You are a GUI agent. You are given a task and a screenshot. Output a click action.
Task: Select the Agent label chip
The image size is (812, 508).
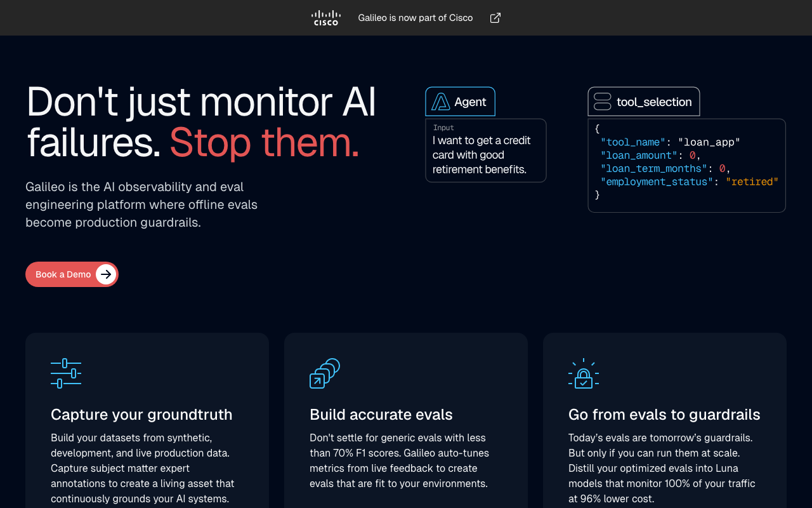(x=460, y=102)
